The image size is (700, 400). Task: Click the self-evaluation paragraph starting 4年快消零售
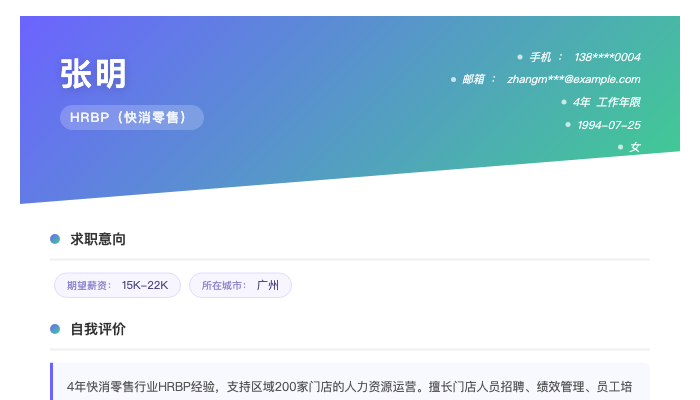pyautogui.click(x=350, y=387)
